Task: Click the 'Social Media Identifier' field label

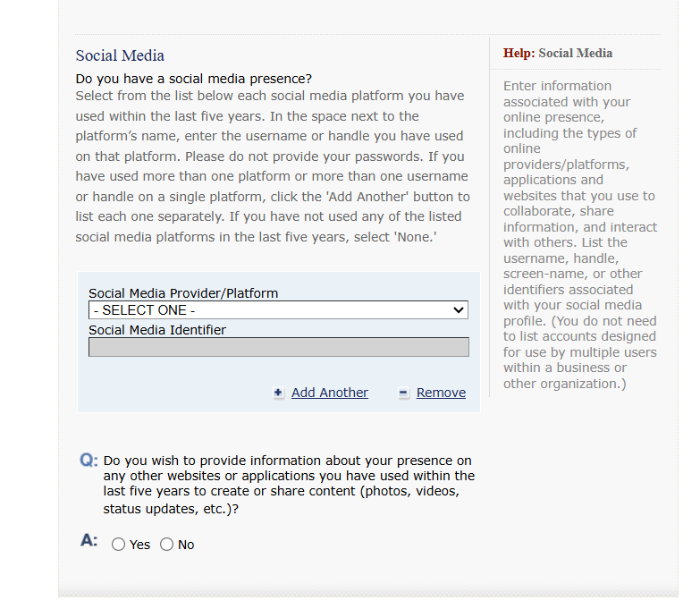Action: tap(157, 330)
